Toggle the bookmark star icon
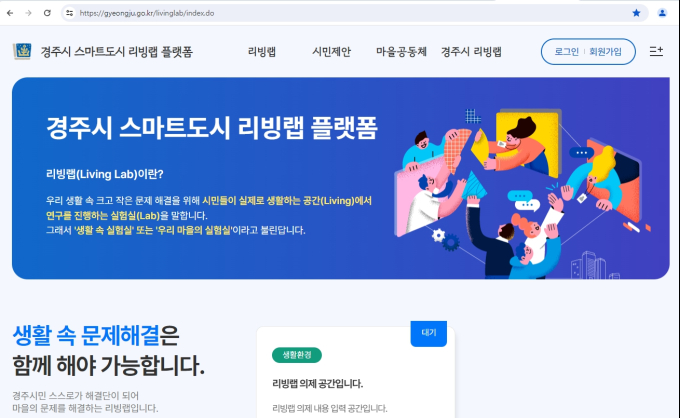The width and height of the screenshot is (680, 418). (x=636, y=13)
